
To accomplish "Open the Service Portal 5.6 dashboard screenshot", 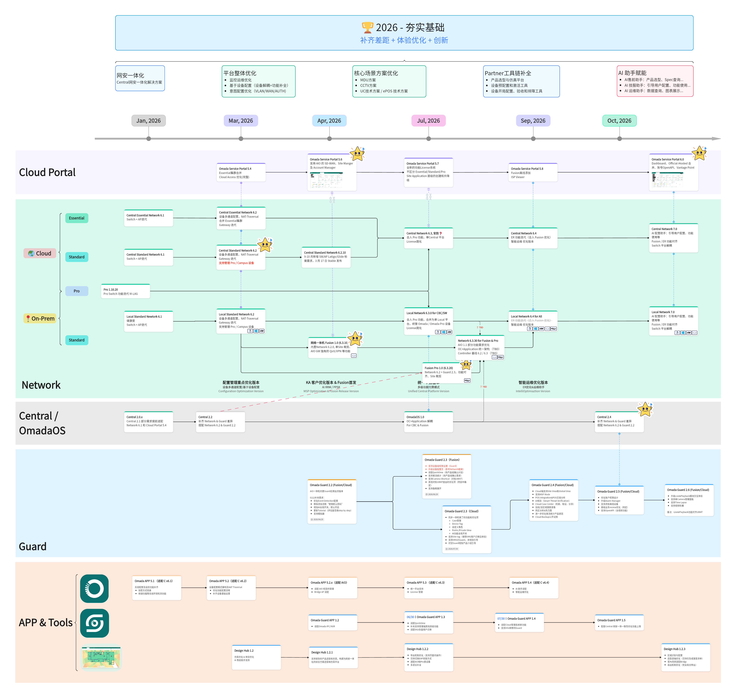I will click(326, 180).
